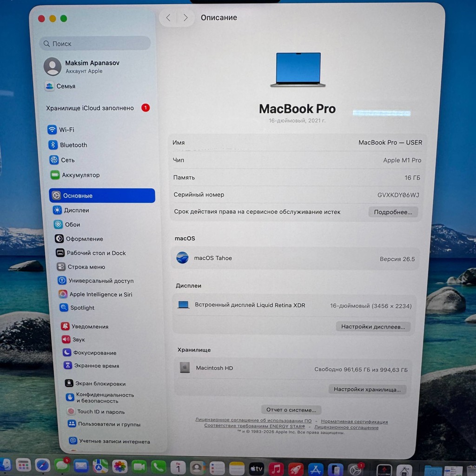476x476 pixels.
Task: Click the Apple M1 Pro chip value
Action: [402, 160]
